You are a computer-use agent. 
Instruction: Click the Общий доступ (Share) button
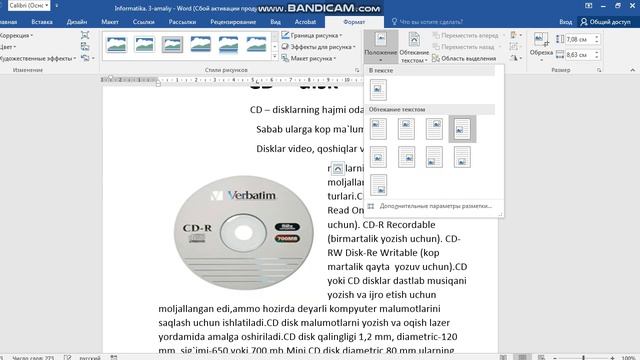606,22
